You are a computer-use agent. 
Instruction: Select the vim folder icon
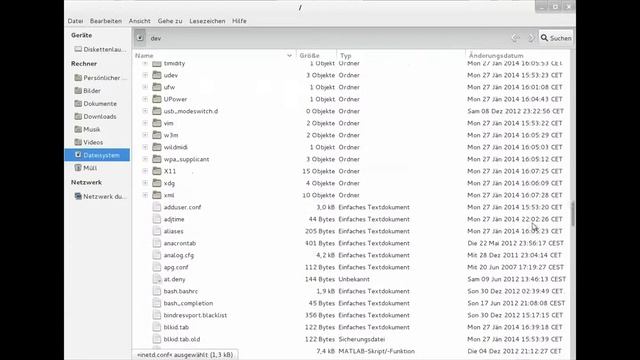pos(157,123)
